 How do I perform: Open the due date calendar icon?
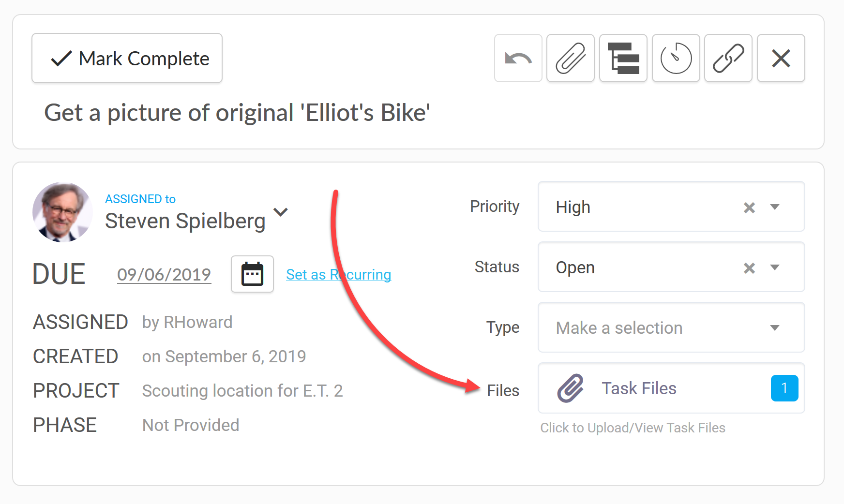252,274
